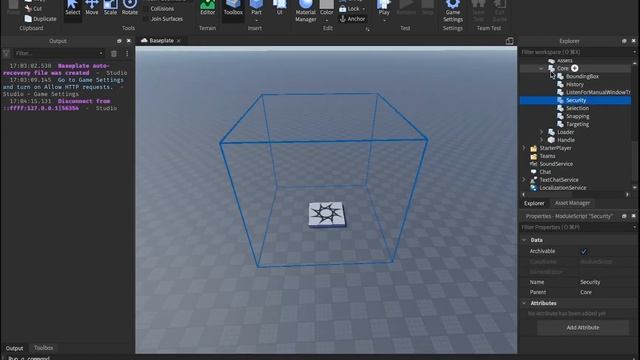Clear the Output log with trash icon
Image resolution: width=640 pixels, height=360 pixels.
click(x=114, y=53)
